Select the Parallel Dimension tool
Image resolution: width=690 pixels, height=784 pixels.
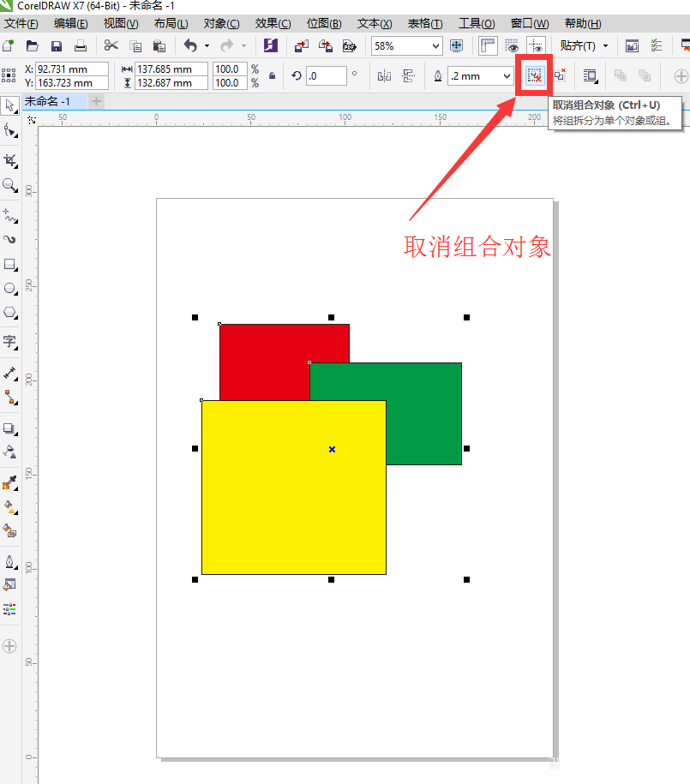click(x=10, y=373)
